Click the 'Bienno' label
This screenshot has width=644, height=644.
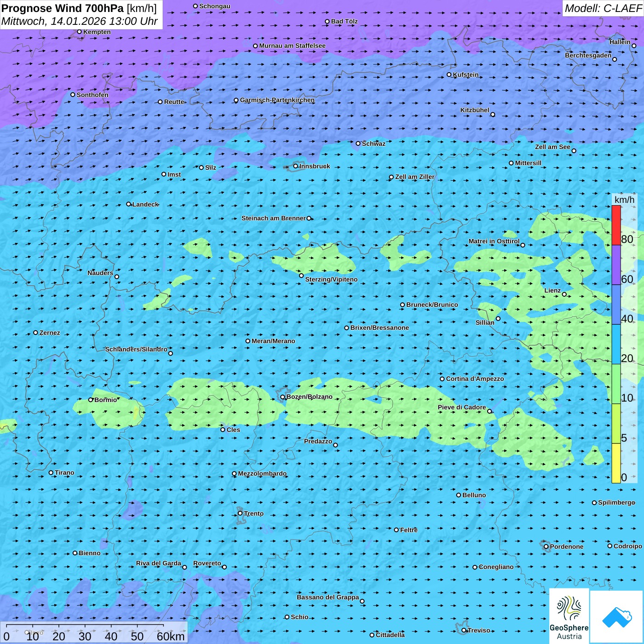[x=89, y=553]
